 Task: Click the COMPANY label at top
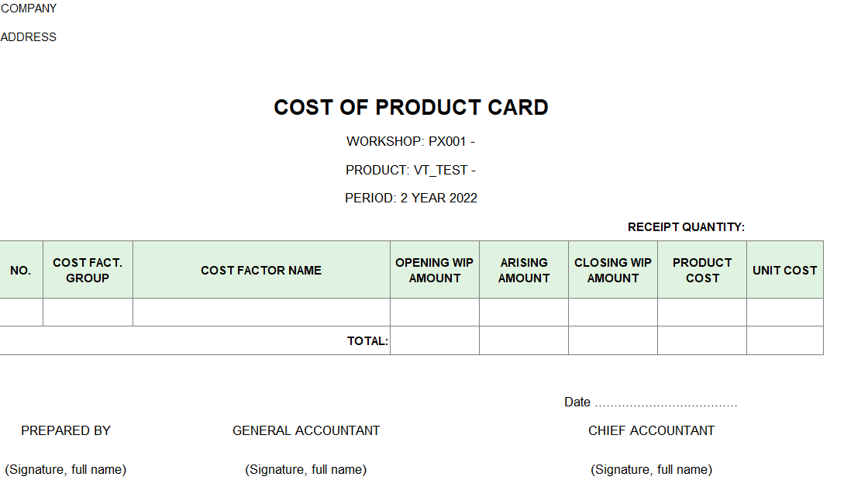(29, 9)
